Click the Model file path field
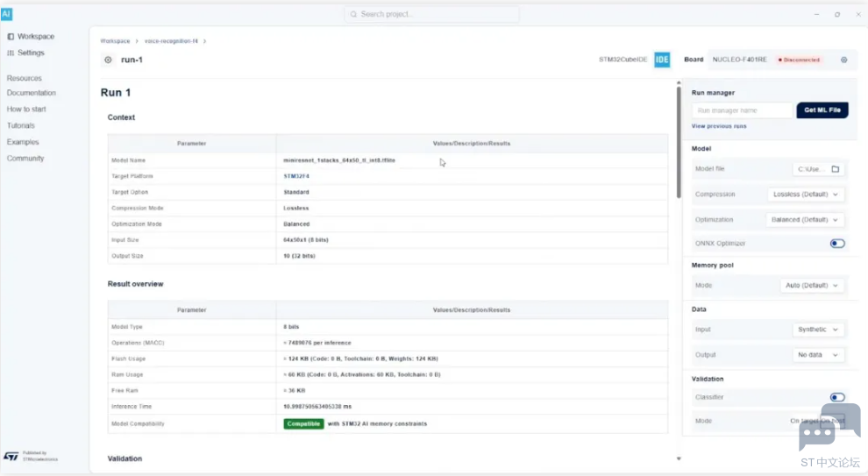The width and height of the screenshot is (868, 476). coord(818,169)
